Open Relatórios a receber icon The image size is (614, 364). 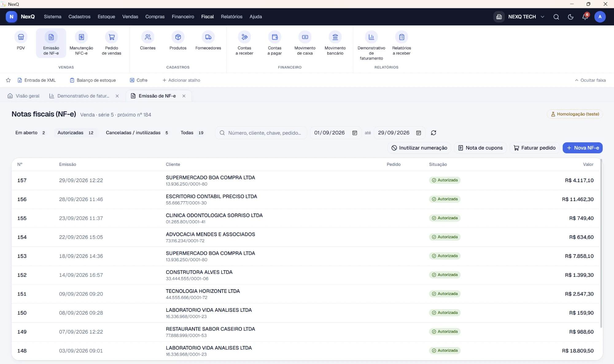coord(402,43)
